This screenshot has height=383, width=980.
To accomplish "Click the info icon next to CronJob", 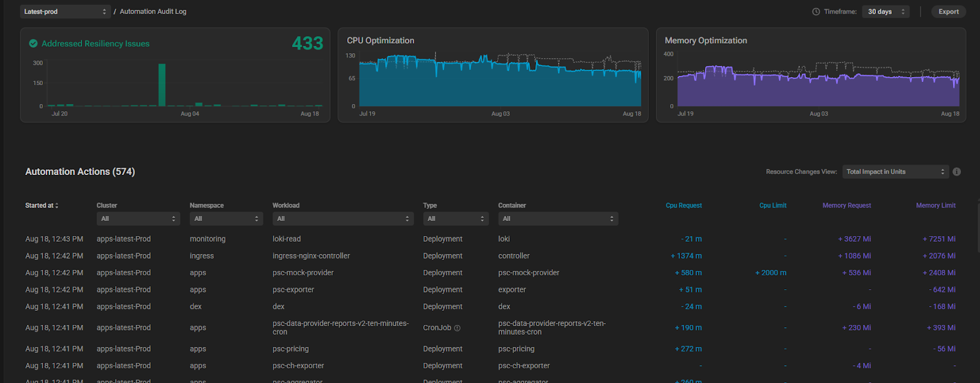I will [457, 328].
